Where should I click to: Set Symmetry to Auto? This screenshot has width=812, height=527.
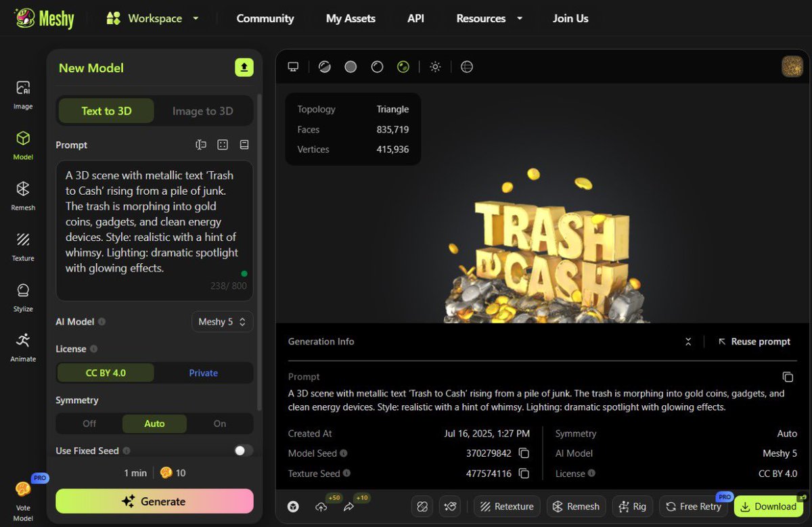[154, 423]
